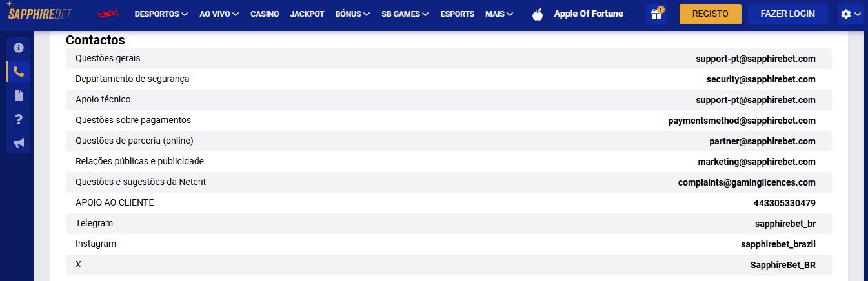This screenshot has height=281, width=868.
Task: Select the phone contacts sidebar icon
Action: (x=19, y=72)
